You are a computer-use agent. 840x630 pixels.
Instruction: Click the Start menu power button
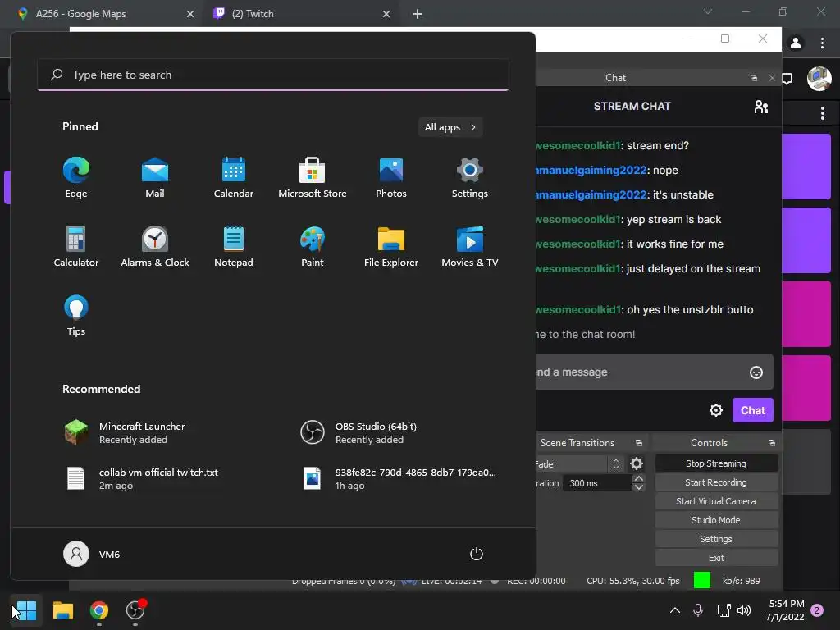point(477,554)
